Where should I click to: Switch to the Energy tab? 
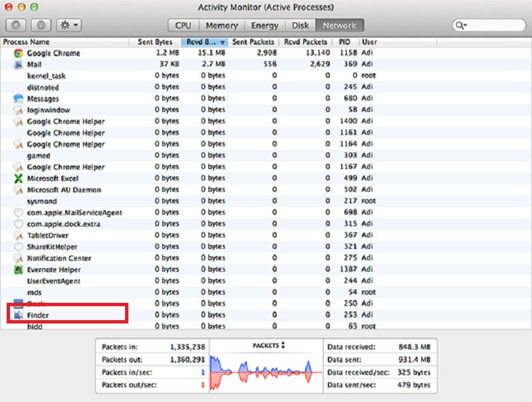(x=265, y=25)
